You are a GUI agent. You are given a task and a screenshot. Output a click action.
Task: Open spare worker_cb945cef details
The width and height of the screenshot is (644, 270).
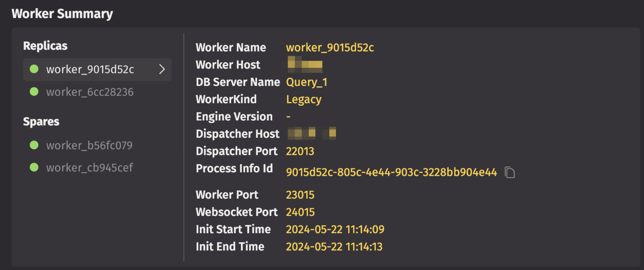[x=90, y=167]
